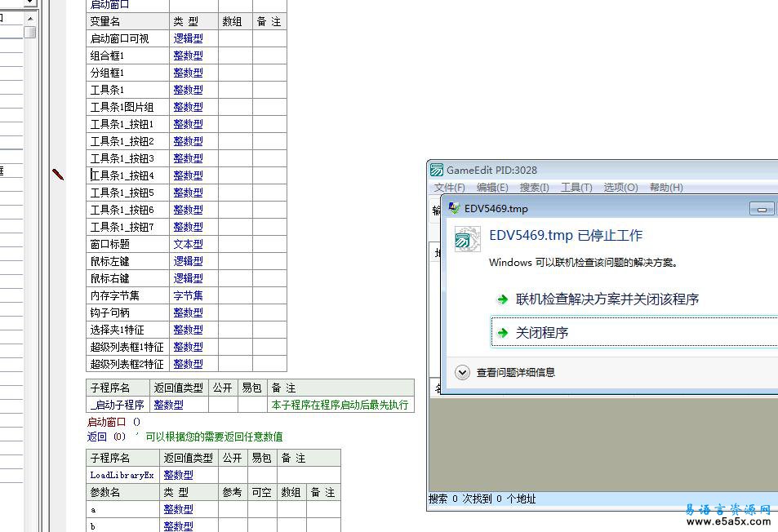Open 搜索(I) menu in GameEdit

coord(535,188)
